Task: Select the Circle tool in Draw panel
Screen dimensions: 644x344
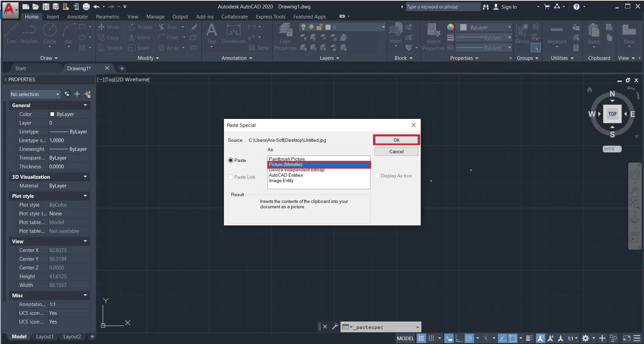Action: (x=50, y=33)
